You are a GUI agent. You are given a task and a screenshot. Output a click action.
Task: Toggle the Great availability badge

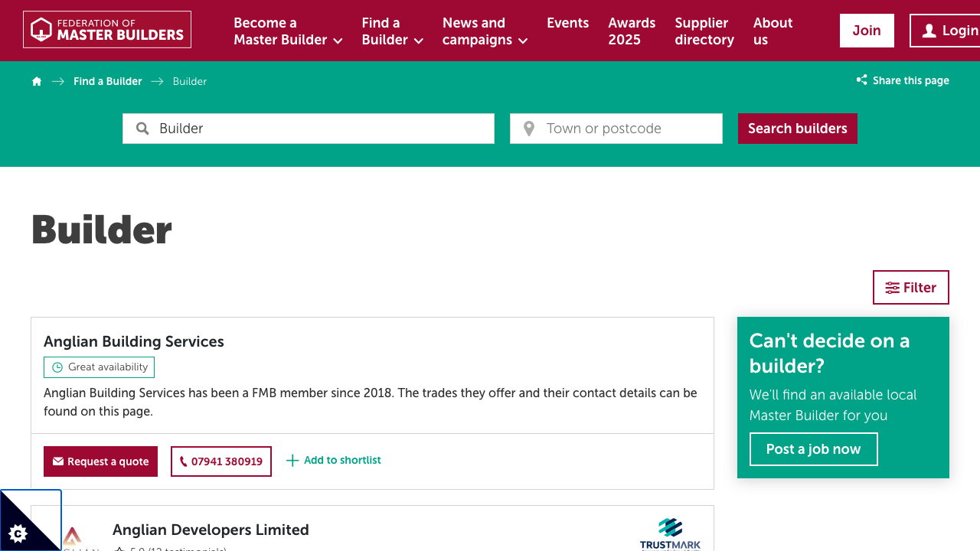click(x=99, y=367)
